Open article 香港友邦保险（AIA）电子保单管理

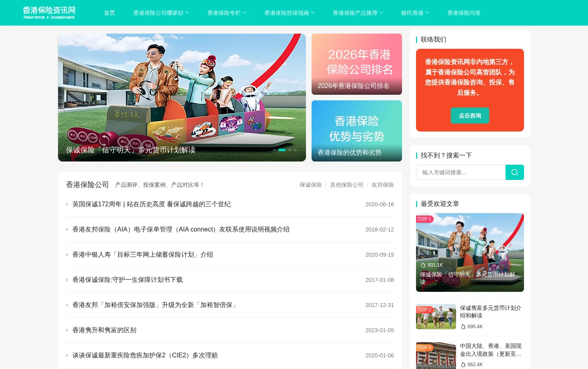click(x=181, y=229)
